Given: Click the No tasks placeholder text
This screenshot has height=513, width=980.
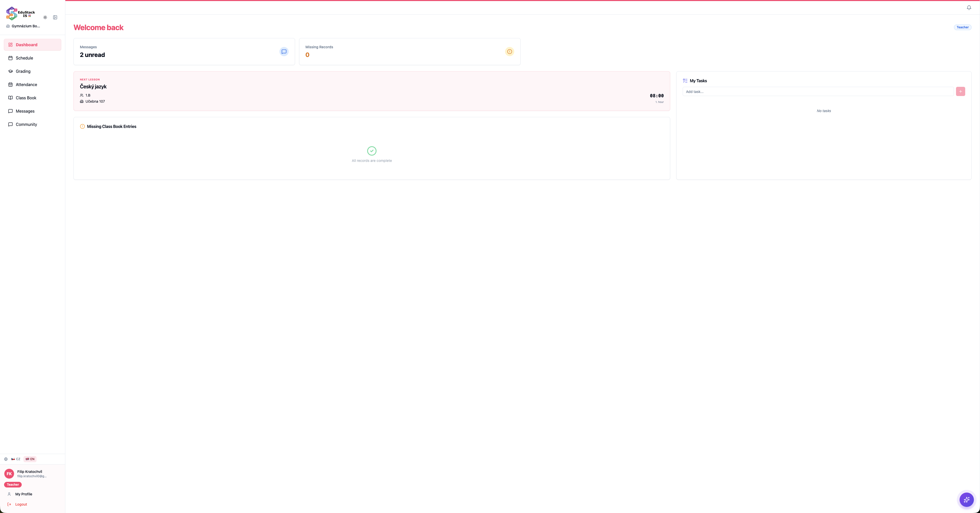Looking at the screenshot, I should pos(824,111).
